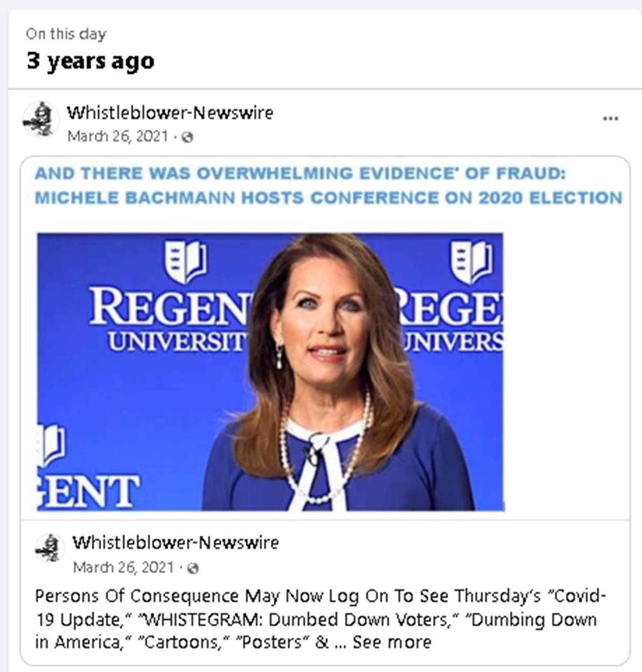Open the three-dot post options menu
Screen dimensions: 642x672
[610, 119]
